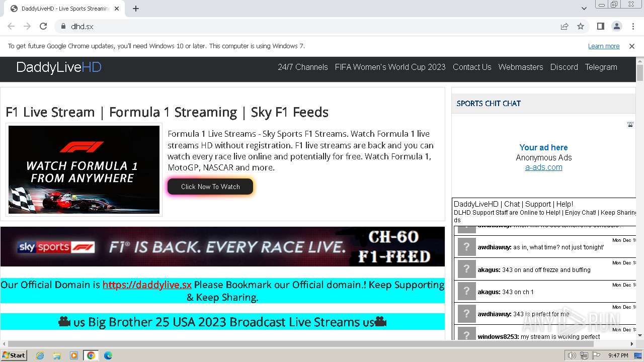Click the a-ads.com advertisement link
Image resolution: width=644 pixels, height=362 pixels.
click(543, 167)
